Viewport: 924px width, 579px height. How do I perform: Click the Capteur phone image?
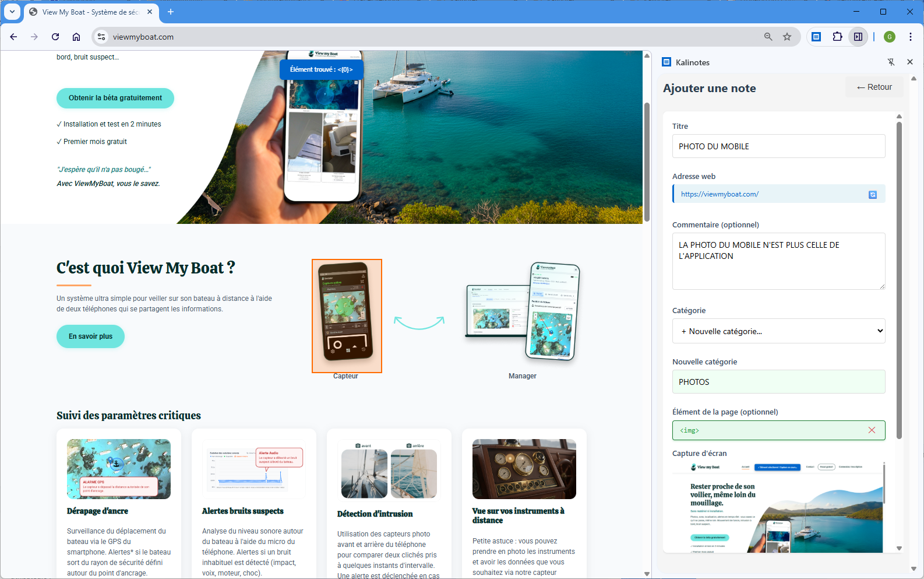click(347, 315)
